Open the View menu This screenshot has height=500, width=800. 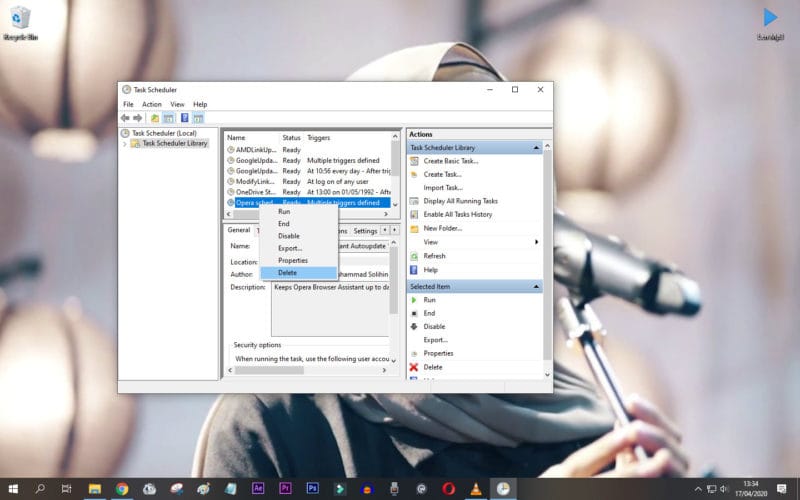tap(177, 104)
